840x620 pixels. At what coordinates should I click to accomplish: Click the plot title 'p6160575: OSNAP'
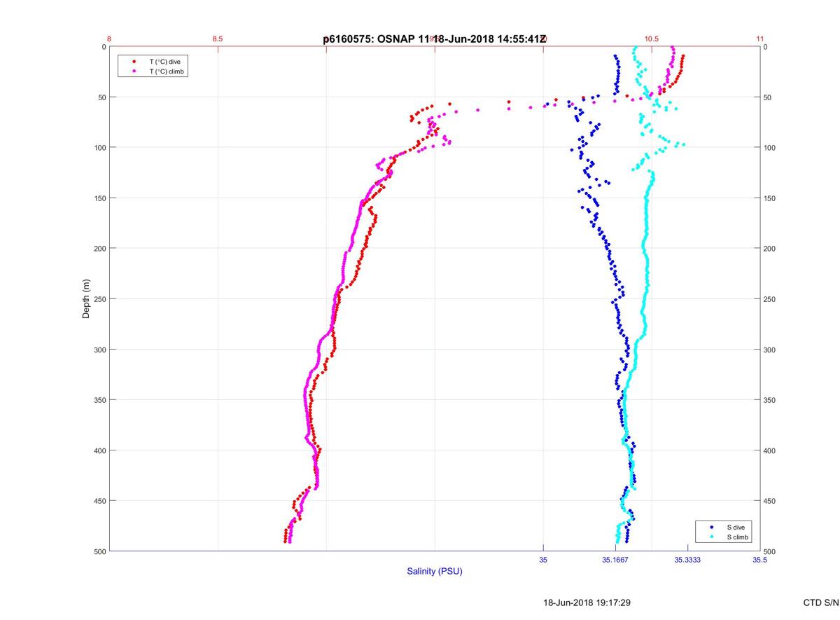[368, 39]
